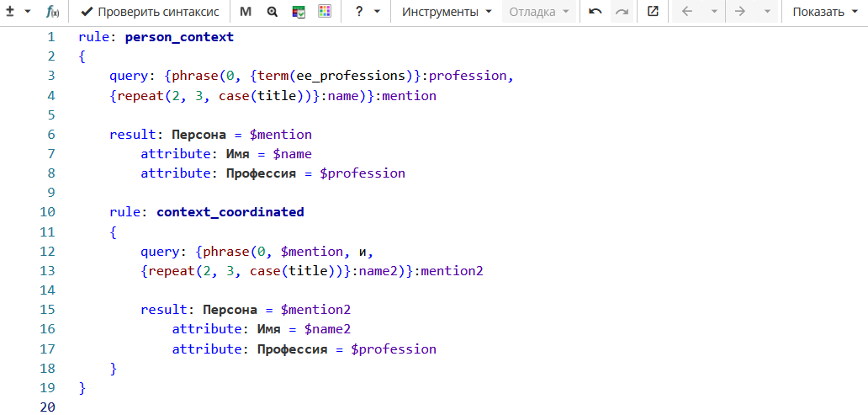The height and width of the screenshot is (415, 868).
Task: Click the :profession label on line 3
Action: tap(465, 76)
